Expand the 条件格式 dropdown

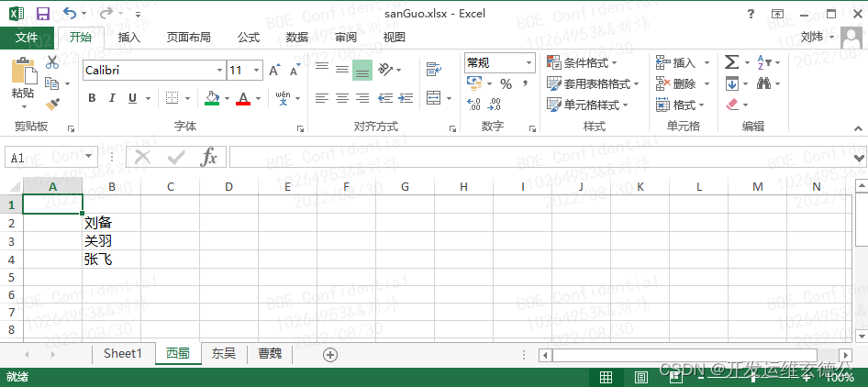pos(613,63)
